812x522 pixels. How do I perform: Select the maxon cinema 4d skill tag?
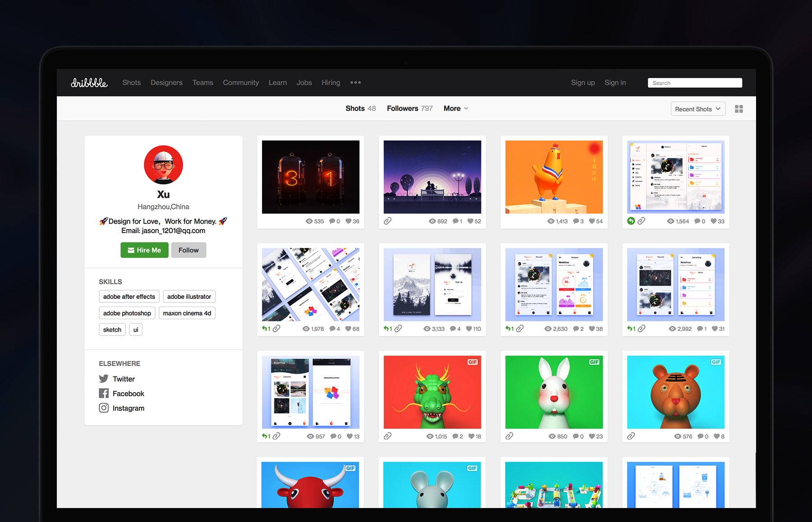pyautogui.click(x=187, y=313)
